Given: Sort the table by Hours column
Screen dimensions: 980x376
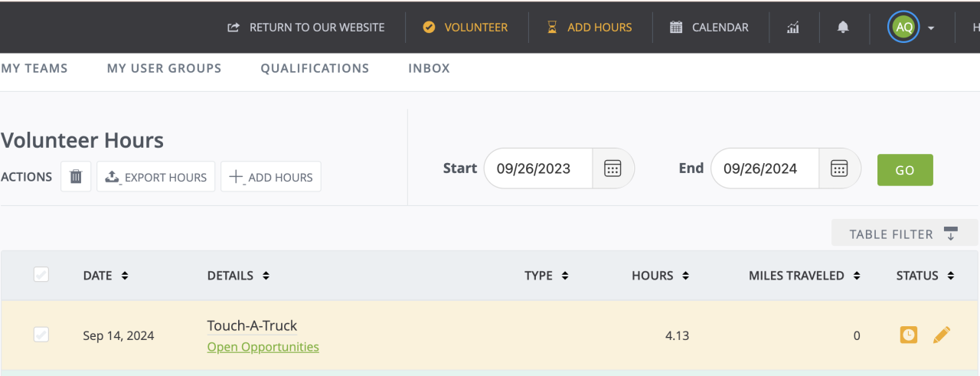Looking at the screenshot, I should click(660, 276).
